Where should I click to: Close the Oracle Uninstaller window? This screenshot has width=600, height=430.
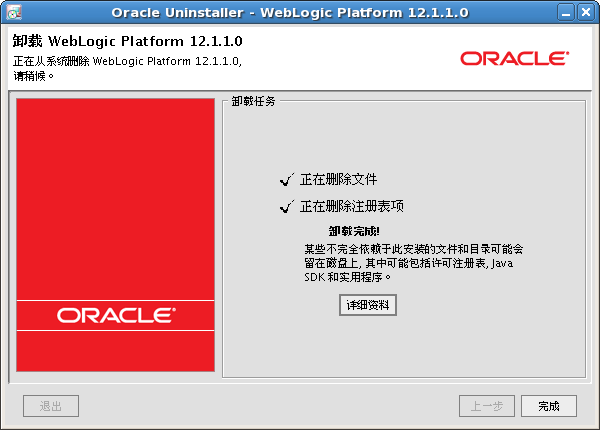[585, 13]
